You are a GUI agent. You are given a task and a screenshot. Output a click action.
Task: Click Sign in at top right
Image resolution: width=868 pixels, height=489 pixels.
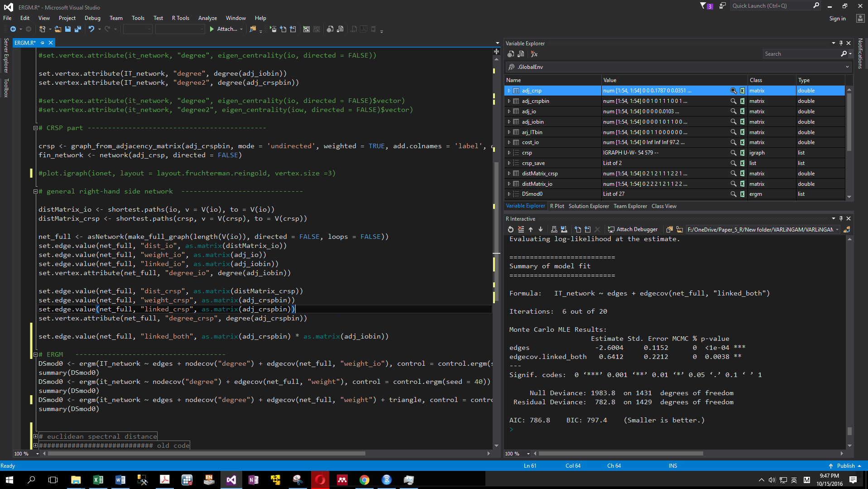(837, 19)
